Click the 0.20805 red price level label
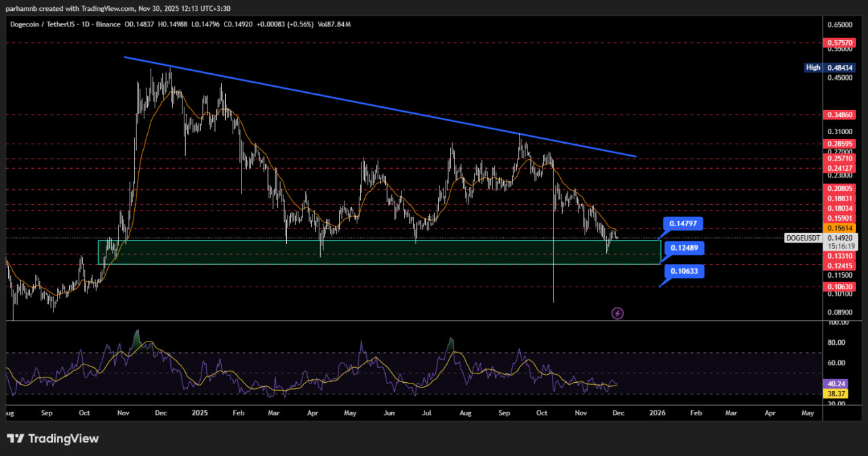The height and width of the screenshot is (456, 868). coord(840,189)
